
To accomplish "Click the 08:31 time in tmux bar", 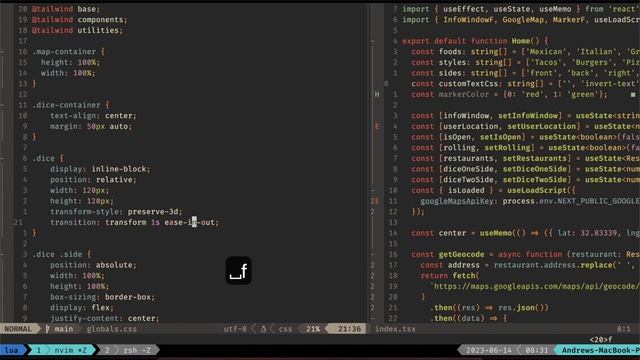I will pyautogui.click(x=537, y=350).
